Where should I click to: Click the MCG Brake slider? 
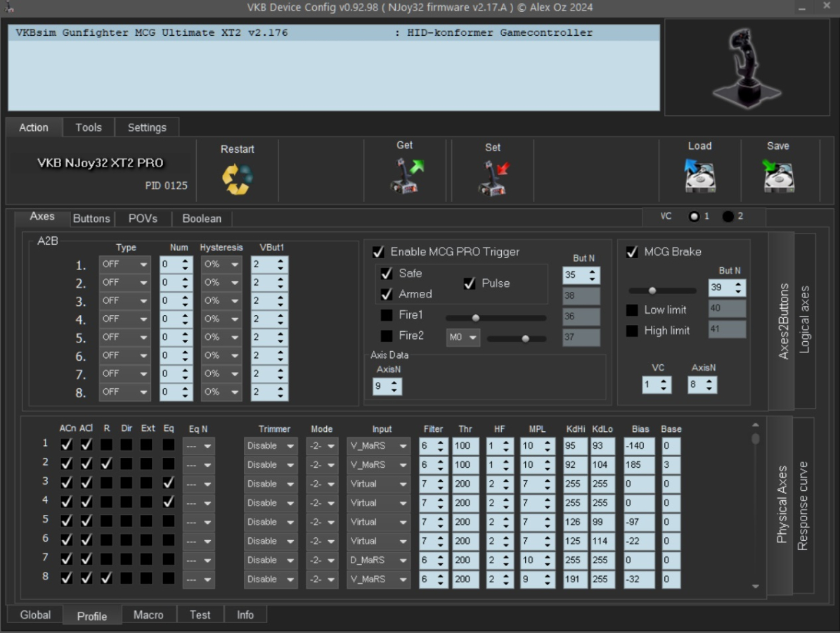(662, 290)
